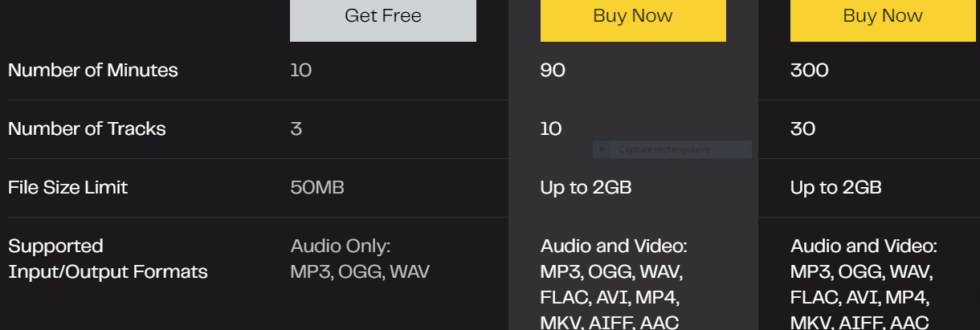Click Up to 2GB in the middle plan

click(586, 187)
